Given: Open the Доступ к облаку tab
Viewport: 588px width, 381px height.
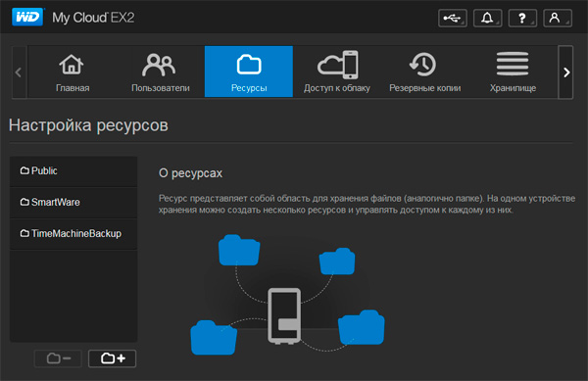Looking at the screenshot, I should point(337,71).
